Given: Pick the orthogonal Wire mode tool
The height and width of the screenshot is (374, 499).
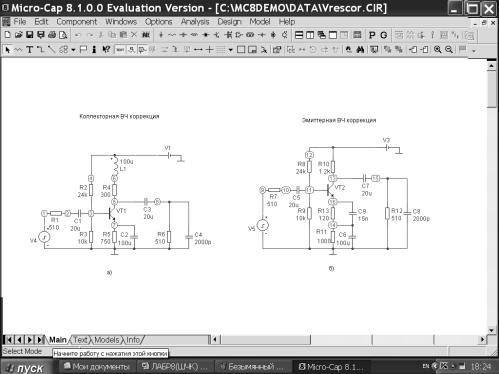Looking at the screenshot, I should point(40,50).
